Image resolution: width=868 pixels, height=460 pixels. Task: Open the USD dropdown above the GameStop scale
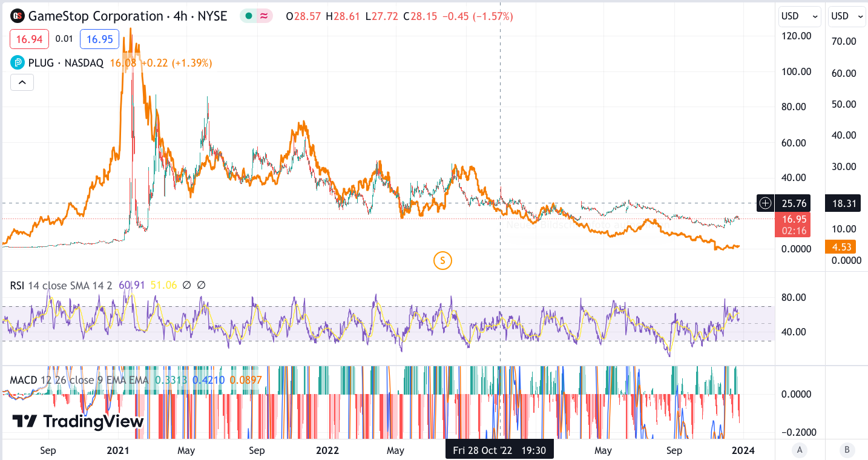click(800, 16)
